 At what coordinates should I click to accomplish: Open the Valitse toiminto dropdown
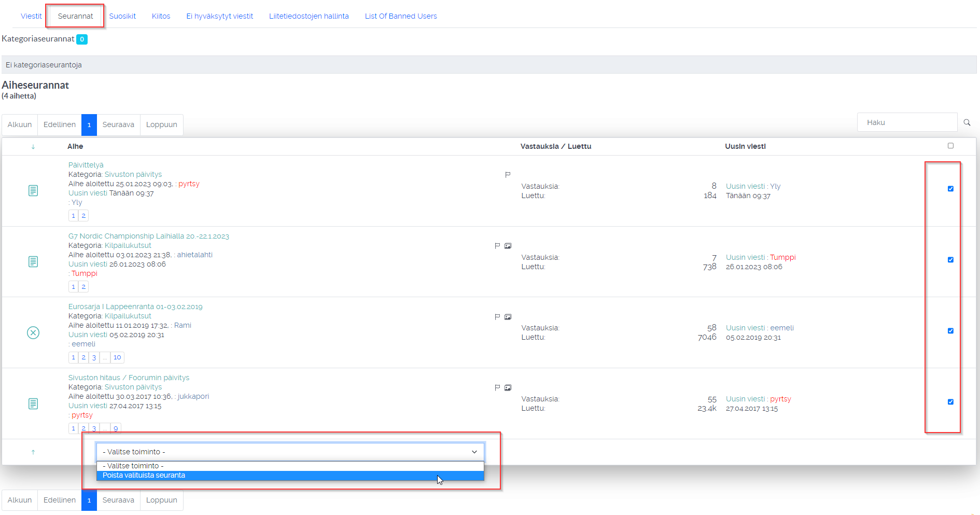(x=290, y=452)
